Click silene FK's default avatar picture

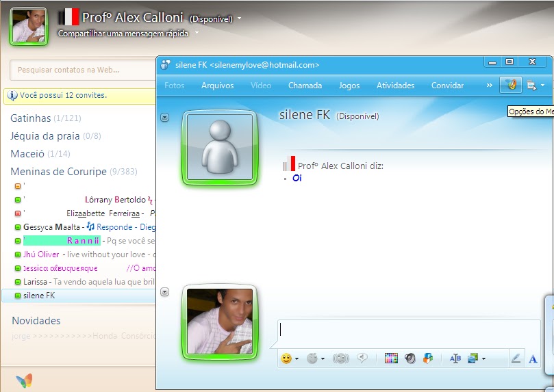click(220, 147)
